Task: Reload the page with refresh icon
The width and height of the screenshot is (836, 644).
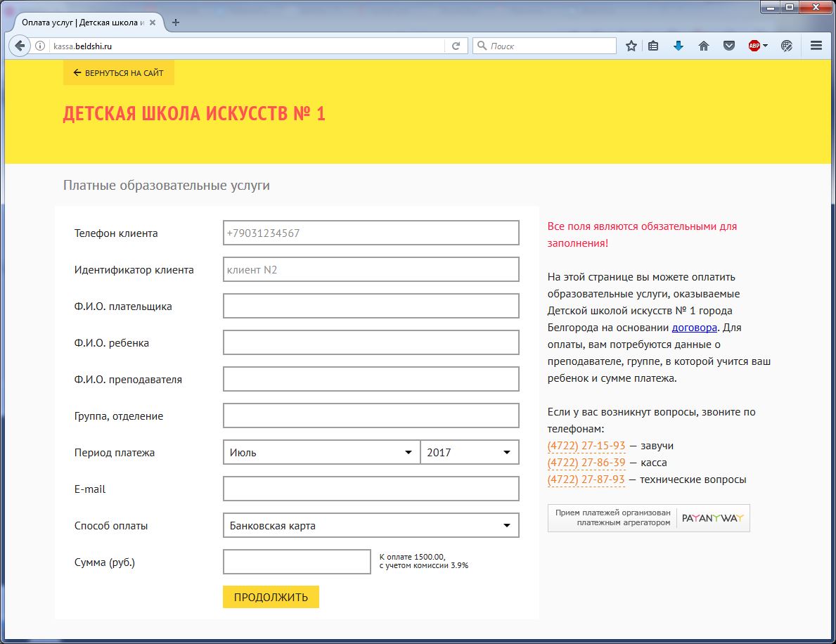Action: click(456, 46)
